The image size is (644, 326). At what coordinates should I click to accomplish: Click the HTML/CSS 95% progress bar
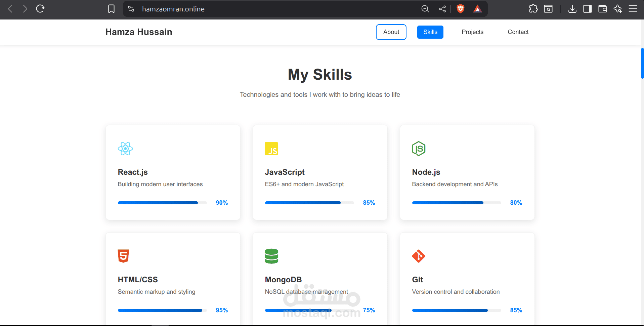162,310
